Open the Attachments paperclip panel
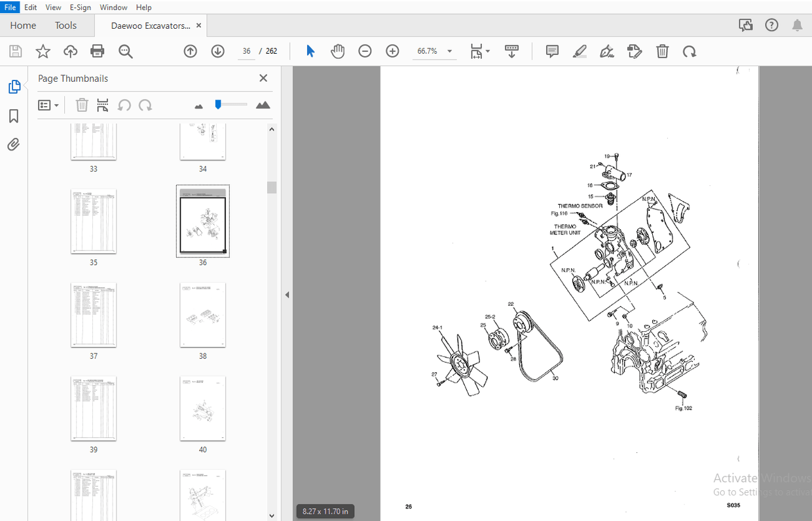 14,145
